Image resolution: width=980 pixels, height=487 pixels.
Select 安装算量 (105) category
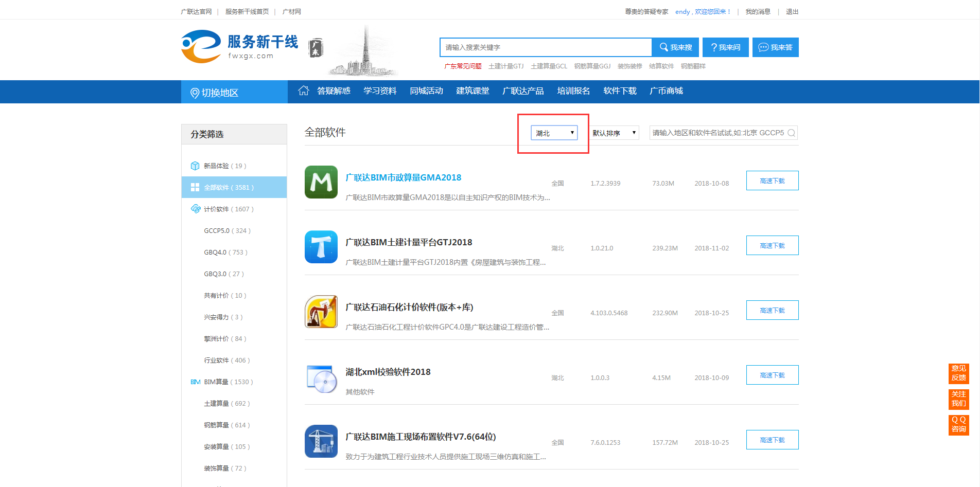tap(227, 447)
